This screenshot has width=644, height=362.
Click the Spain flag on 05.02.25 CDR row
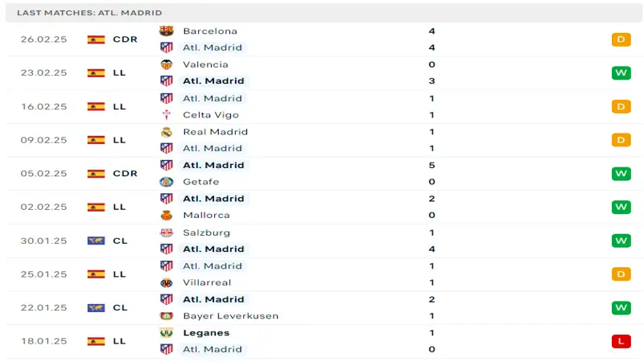click(x=96, y=174)
